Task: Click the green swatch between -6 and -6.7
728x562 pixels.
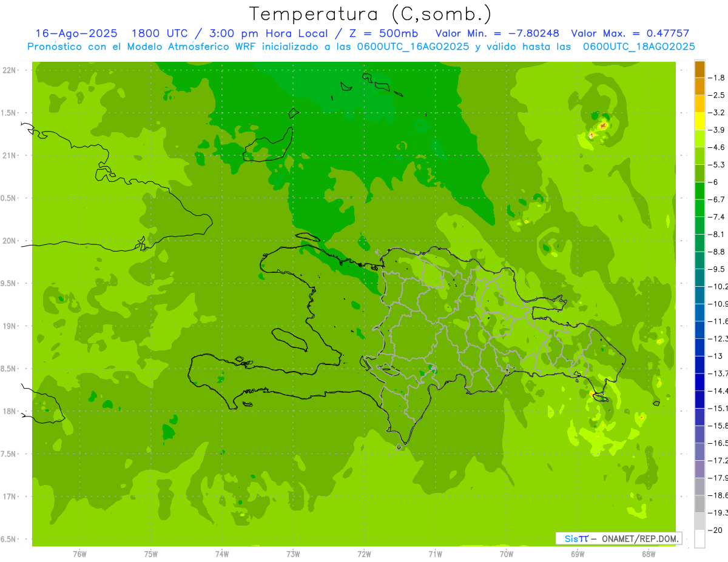Action: click(699, 191)
